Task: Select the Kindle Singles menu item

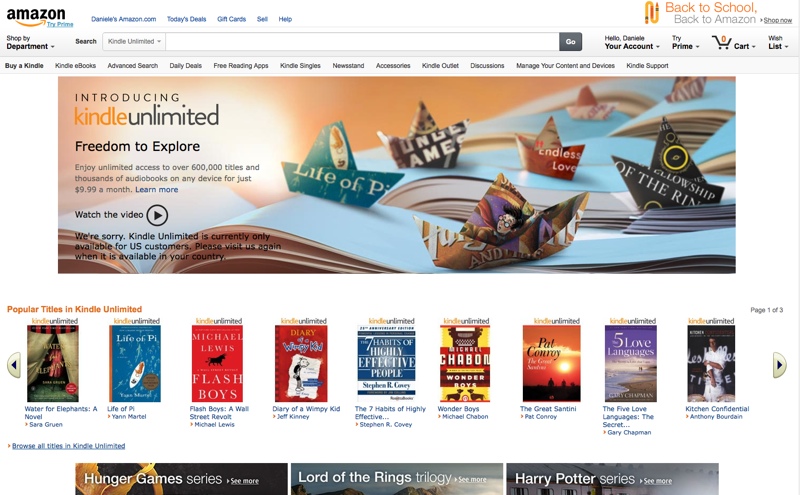Action: (x=300, y=66)
